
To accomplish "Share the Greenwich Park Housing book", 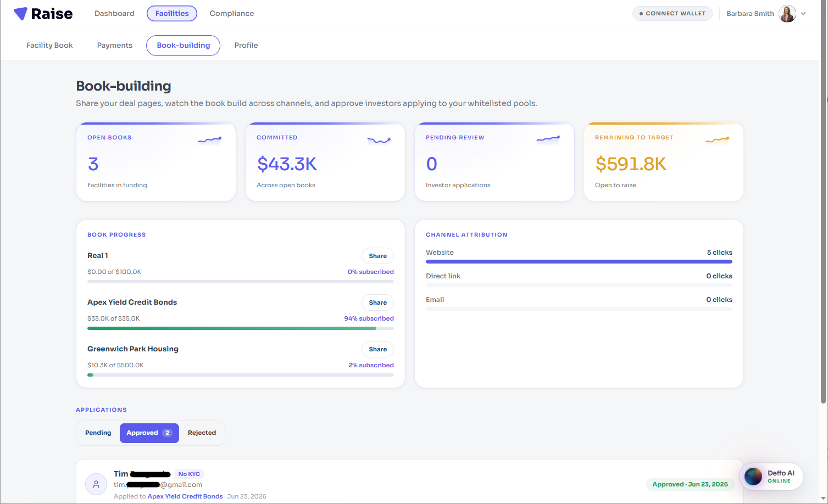I will click(x=378, y=349).
